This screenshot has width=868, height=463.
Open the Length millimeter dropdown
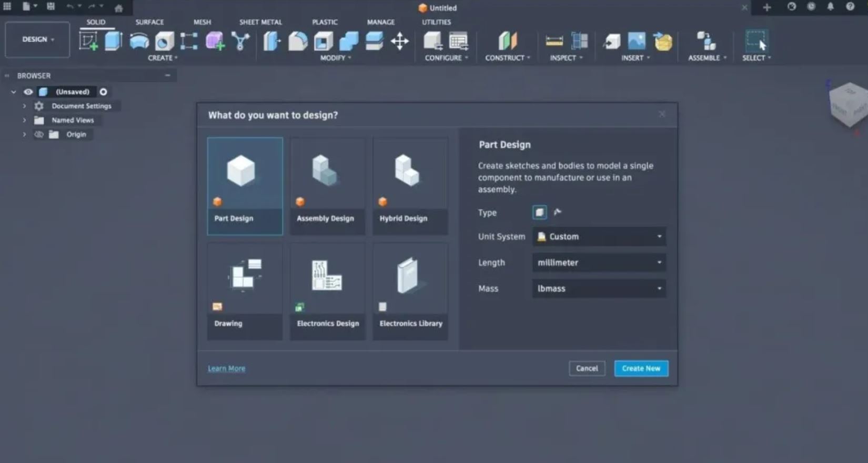pos(599,263)
